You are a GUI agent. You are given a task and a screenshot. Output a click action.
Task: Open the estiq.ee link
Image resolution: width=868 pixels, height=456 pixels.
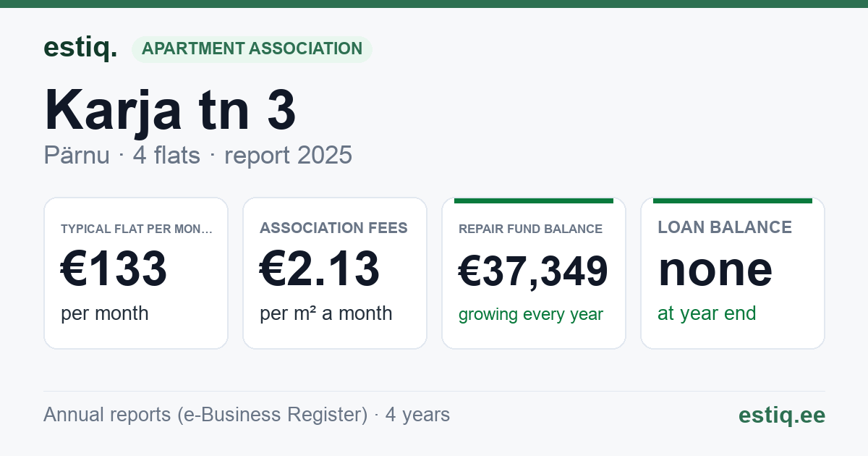782,415
